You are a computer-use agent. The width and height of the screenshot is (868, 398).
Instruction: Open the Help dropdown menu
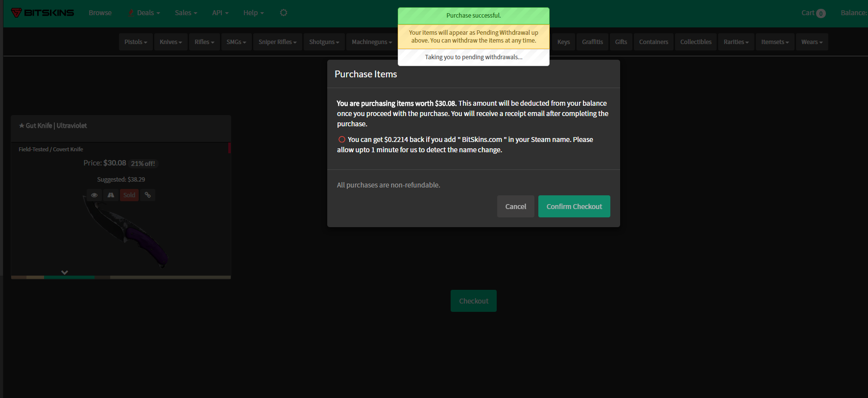[254, 13]
